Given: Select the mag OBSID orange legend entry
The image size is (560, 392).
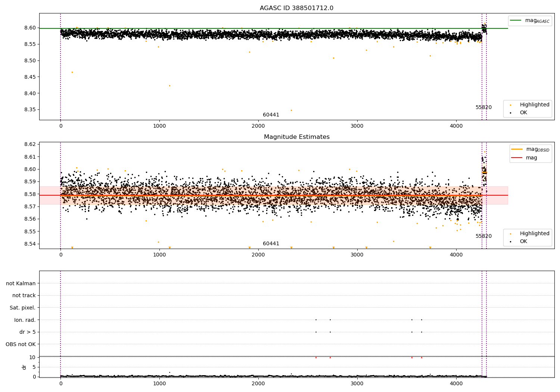Looking at the screenshot, I should 530,149.
